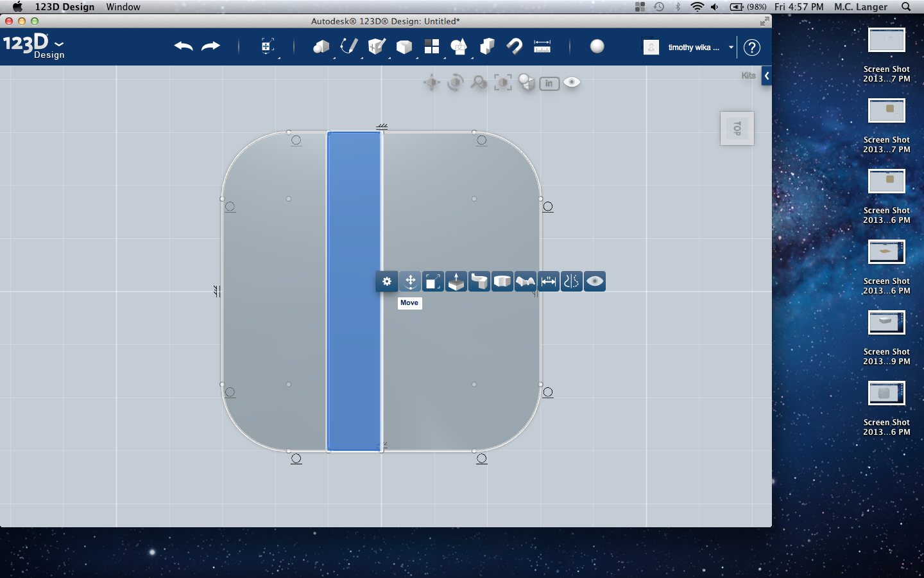Click the dimension measure icon in context toolbar
The height and width of the screenshot is (578, 924).
(549, 281)
